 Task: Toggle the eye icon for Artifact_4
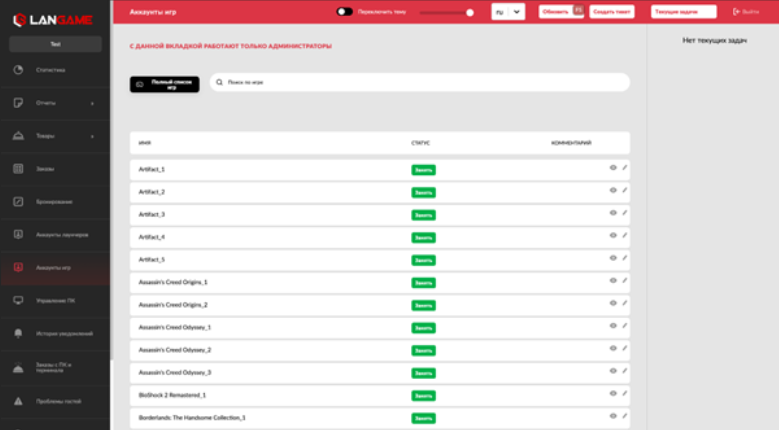613,235
